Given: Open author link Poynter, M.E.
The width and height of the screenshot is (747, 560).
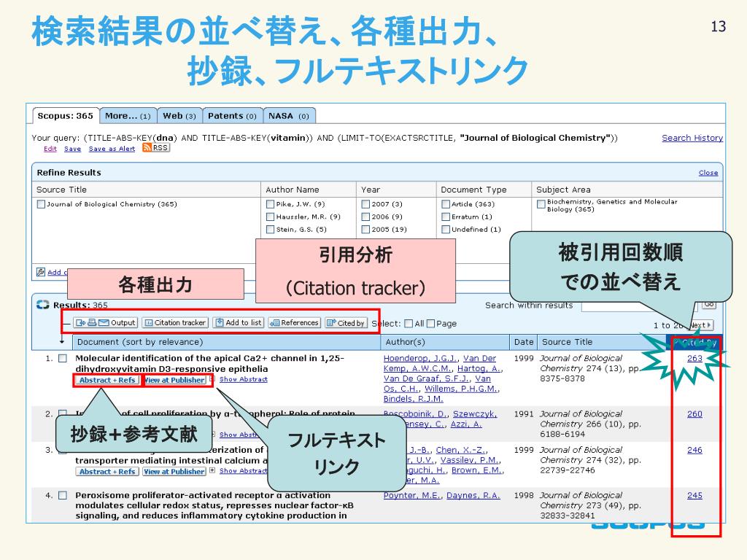Looking at the screenshot, I should tap(413, 496).
